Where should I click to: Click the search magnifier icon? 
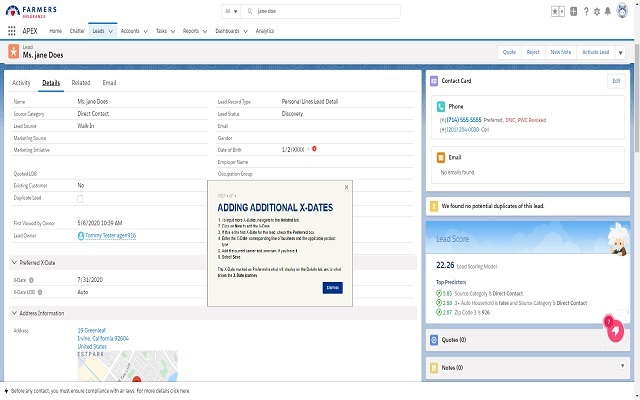tap(250, 11)
